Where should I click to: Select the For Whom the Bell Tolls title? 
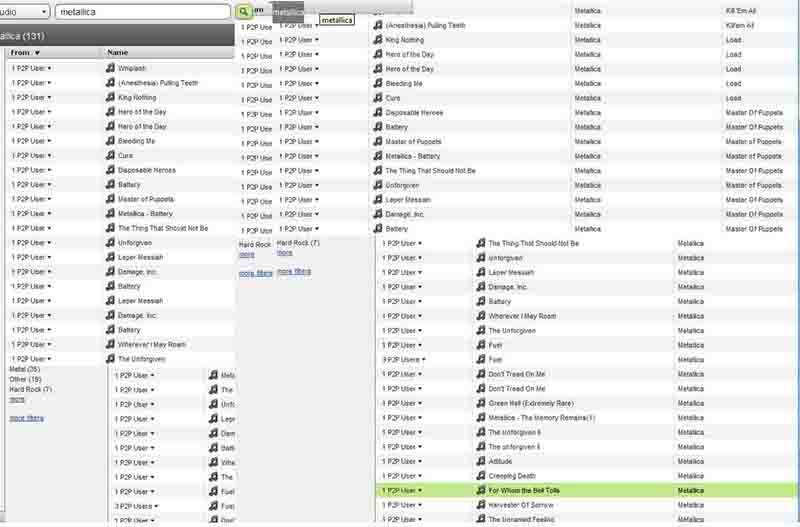524,490
